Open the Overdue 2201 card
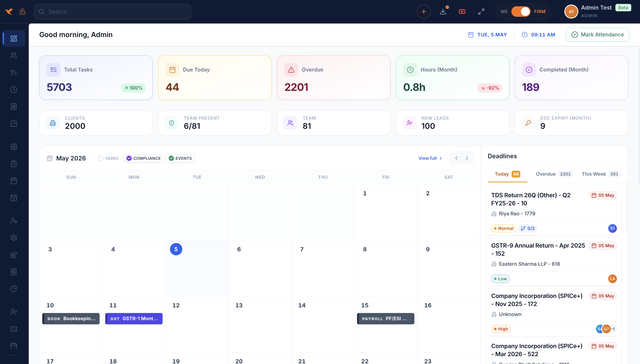The width and height of the screenshot is (640, 364). point(334,78)
